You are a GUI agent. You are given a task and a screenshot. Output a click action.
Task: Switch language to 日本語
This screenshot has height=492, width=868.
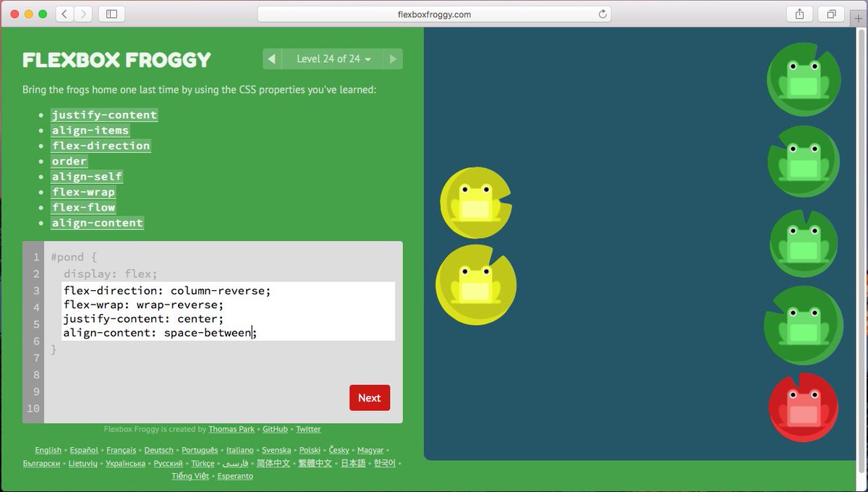click(353, 463)
